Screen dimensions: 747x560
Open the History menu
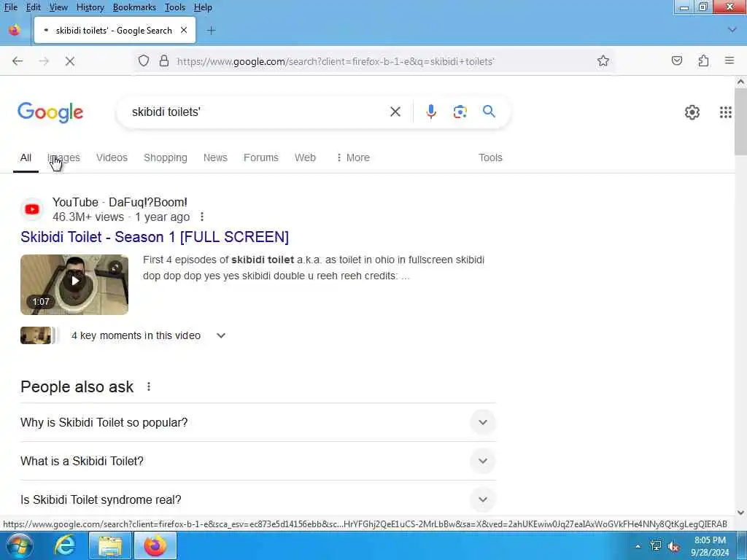(x=90, y=7)
